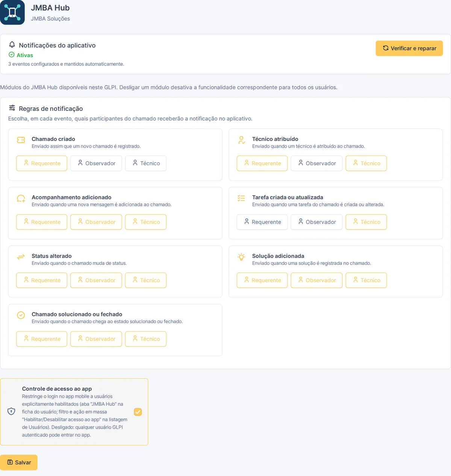
Task: Click the Notificações do aplicativo heading
Action: pos(57,45)
